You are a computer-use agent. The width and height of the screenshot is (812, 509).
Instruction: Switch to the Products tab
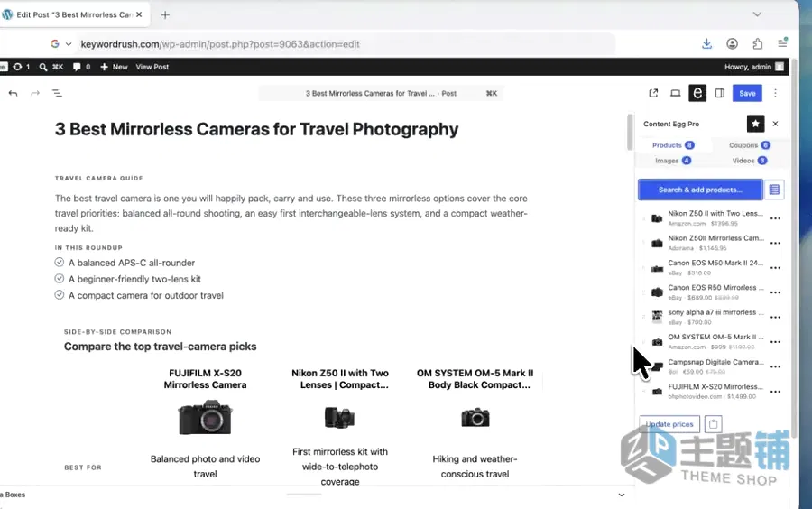point(673,145)
